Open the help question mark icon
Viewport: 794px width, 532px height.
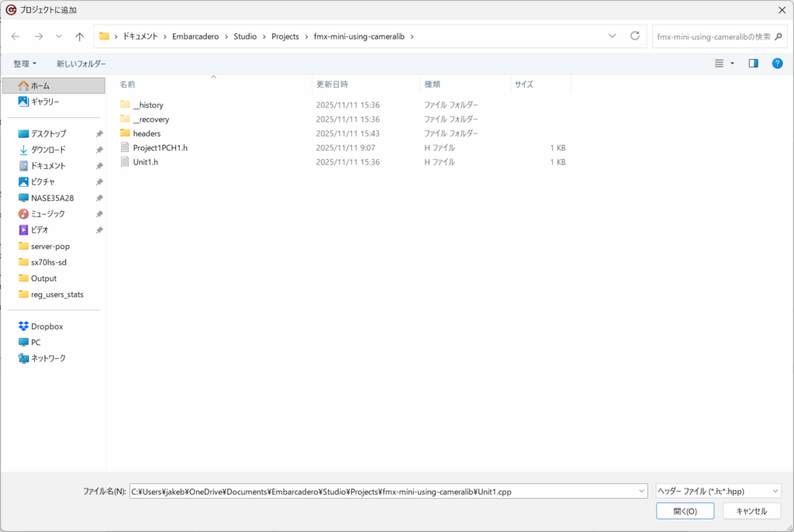(x=777, y=64)
